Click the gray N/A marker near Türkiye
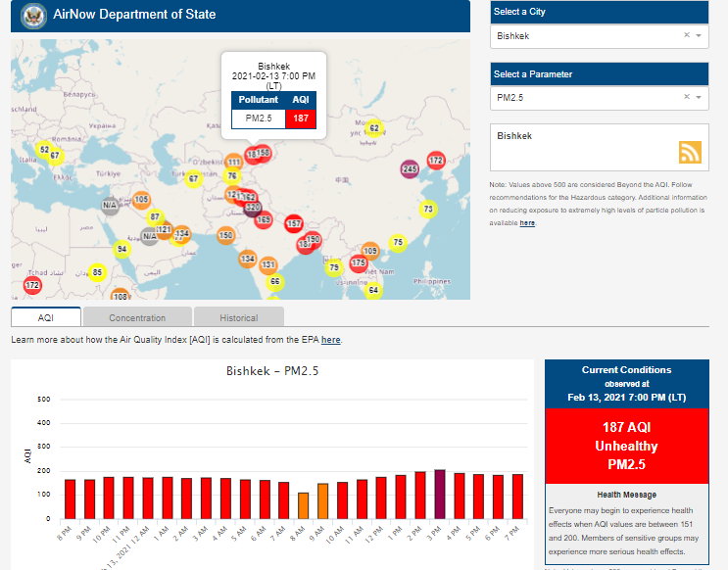The image size is (728, 570). 111,205
